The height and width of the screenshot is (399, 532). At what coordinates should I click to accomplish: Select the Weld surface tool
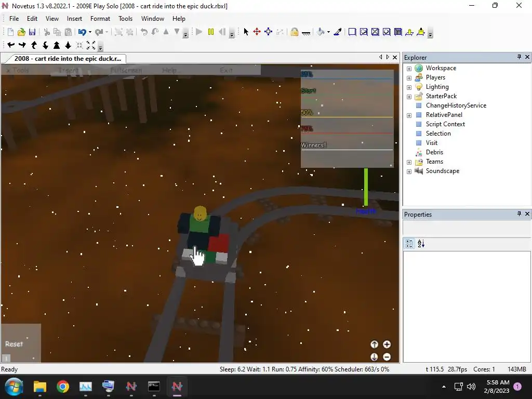pyautogui.click(x=375, y=32)
